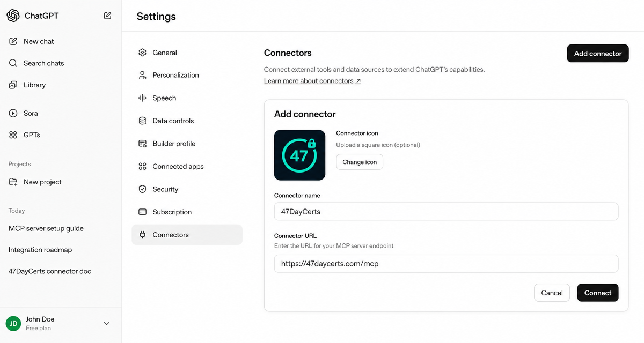Open the Personalization settings tab
The height and width of the screenshot is (343, 644).
coord(187,75)
